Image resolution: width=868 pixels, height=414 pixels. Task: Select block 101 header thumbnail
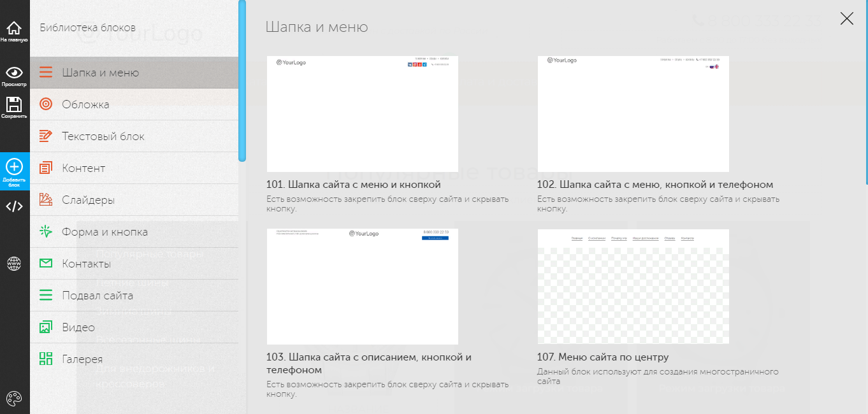tap(362, 114)
